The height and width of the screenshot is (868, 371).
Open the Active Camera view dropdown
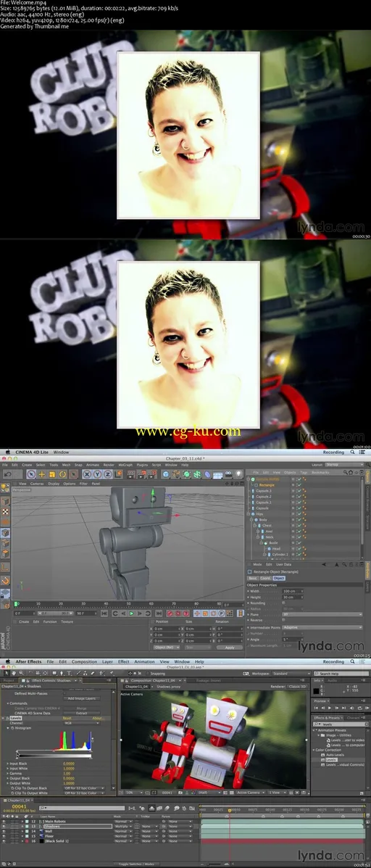click(249, 793)
